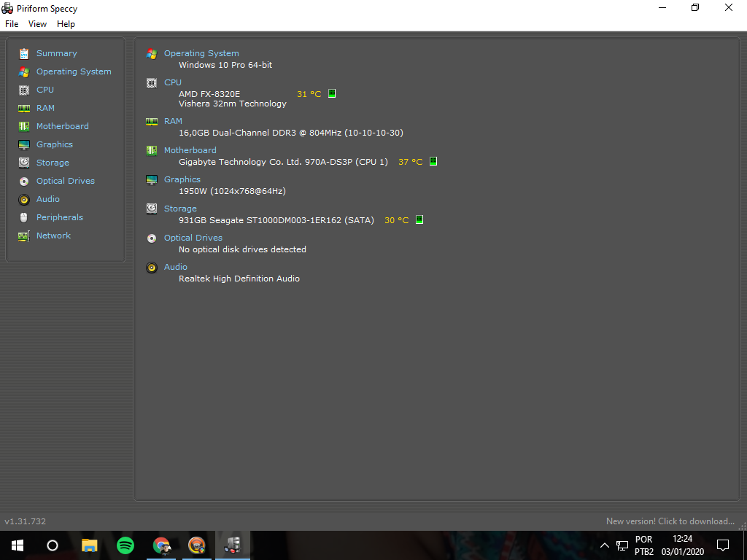The width and height of the screenshot is (747, 560).
Task: Open the Graphics section from sidebar
Action: click(x=55, y=144)
